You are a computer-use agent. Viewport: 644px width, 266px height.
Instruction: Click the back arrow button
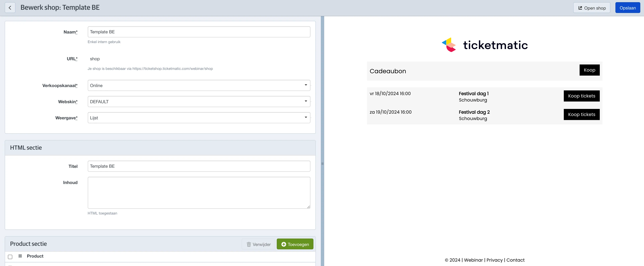pos(10,8)
